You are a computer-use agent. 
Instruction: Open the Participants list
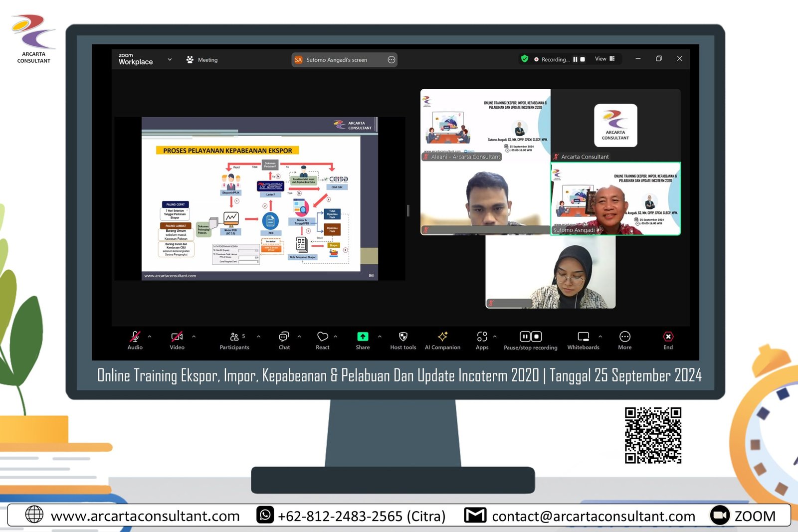234,337
